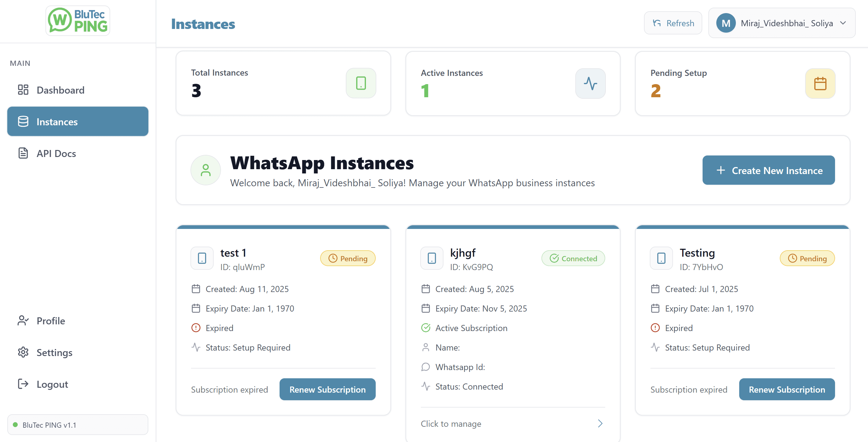Expand the kjhgf manage section via chevron
This screenshot has width=868, height=442.
[x=600, y=423]
